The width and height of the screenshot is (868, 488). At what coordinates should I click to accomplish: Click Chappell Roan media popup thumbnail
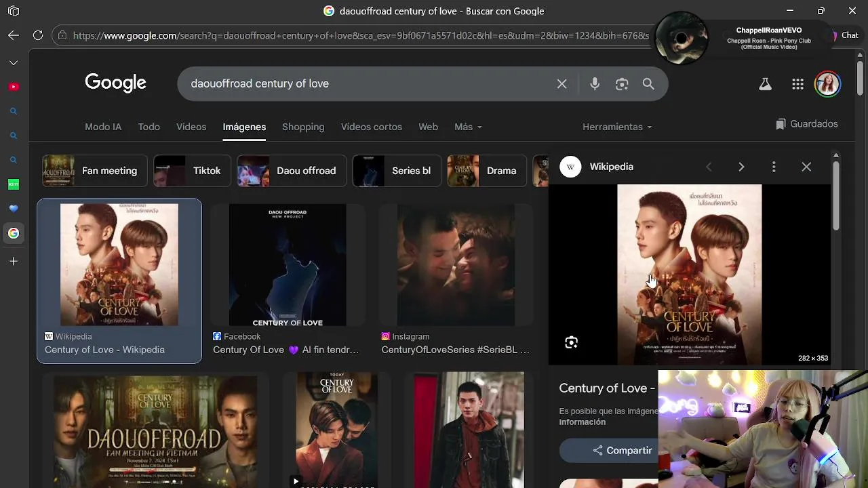click(x=681, y=38)
